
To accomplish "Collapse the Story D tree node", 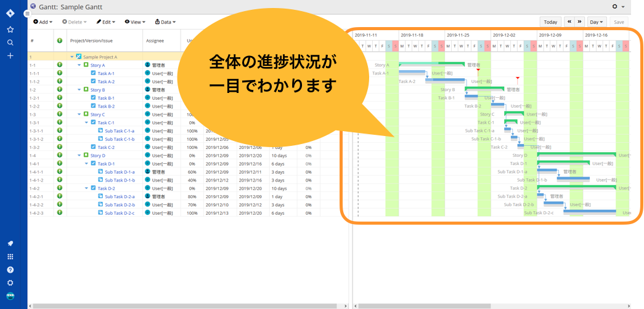I will coord(79,156).
